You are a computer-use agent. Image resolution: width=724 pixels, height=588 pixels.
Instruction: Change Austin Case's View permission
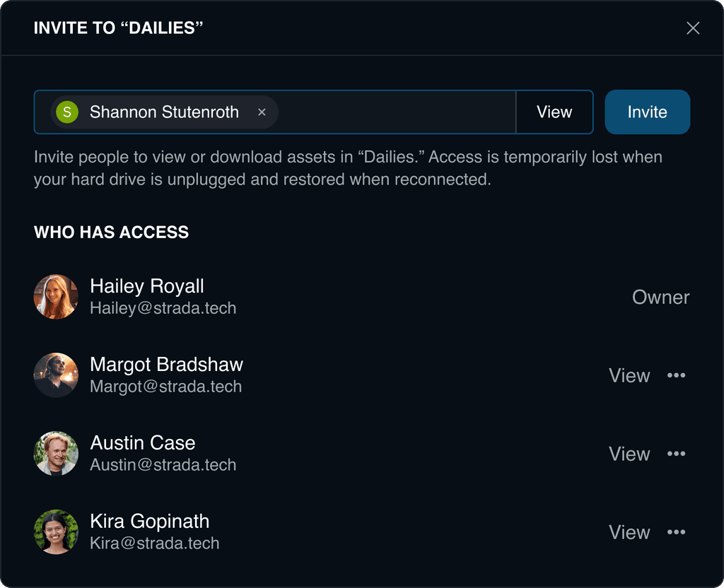[x=629, y=454]
